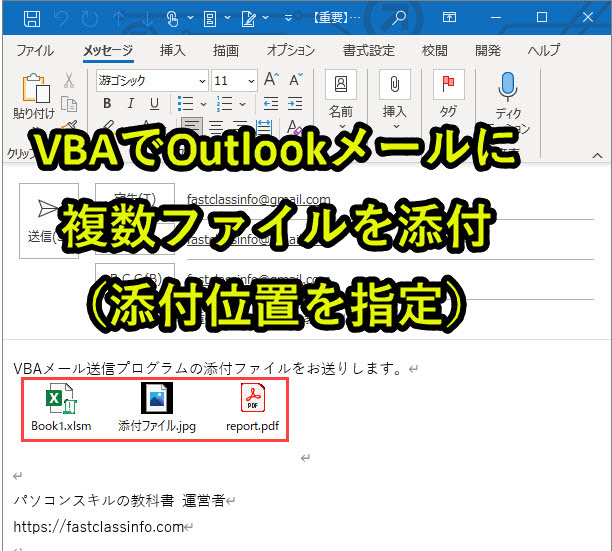
Task: Select the Book1.xlsm attachment
Action: 61,408
